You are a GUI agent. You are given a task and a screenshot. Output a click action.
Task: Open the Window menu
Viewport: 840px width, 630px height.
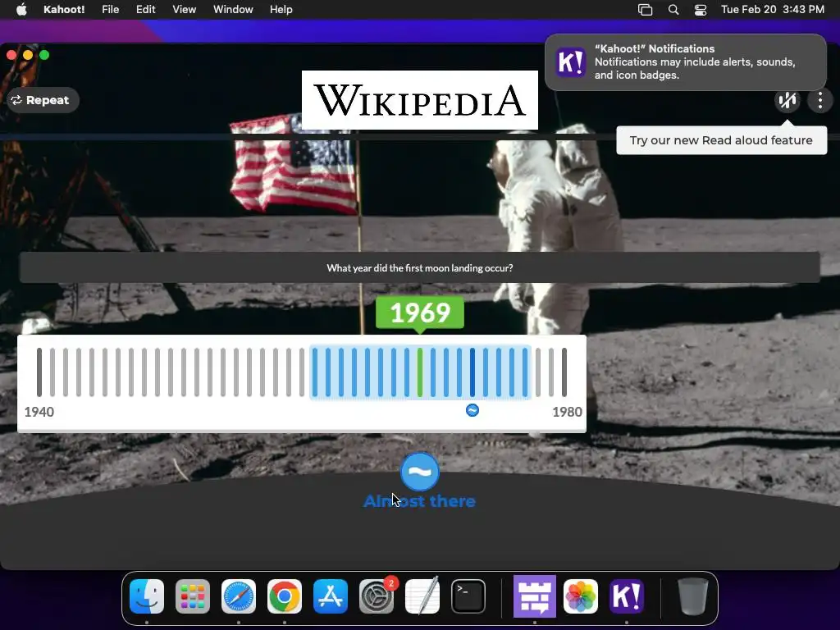[233, 10]
